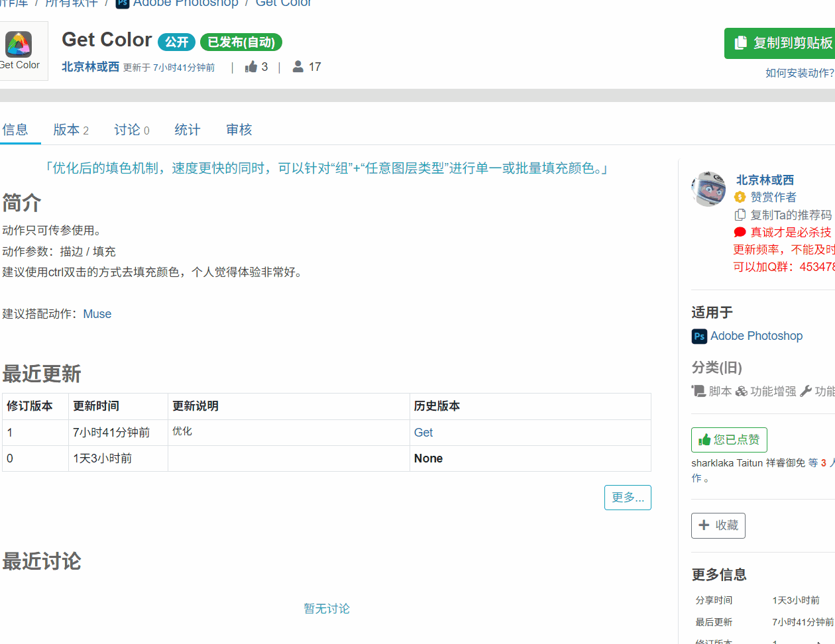This screenshot has width=835, height=644.
Task: Click the 公开 badge
Action: coord(176,42)
